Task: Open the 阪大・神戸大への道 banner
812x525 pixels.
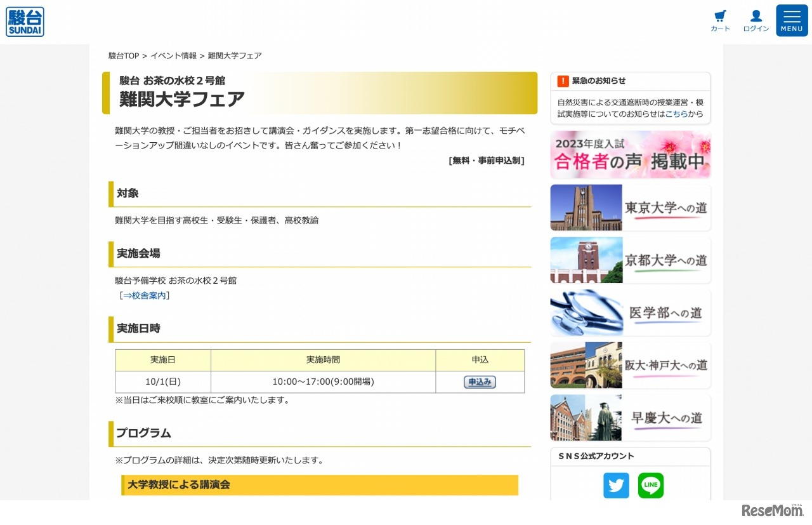Action: click(630, 365)
